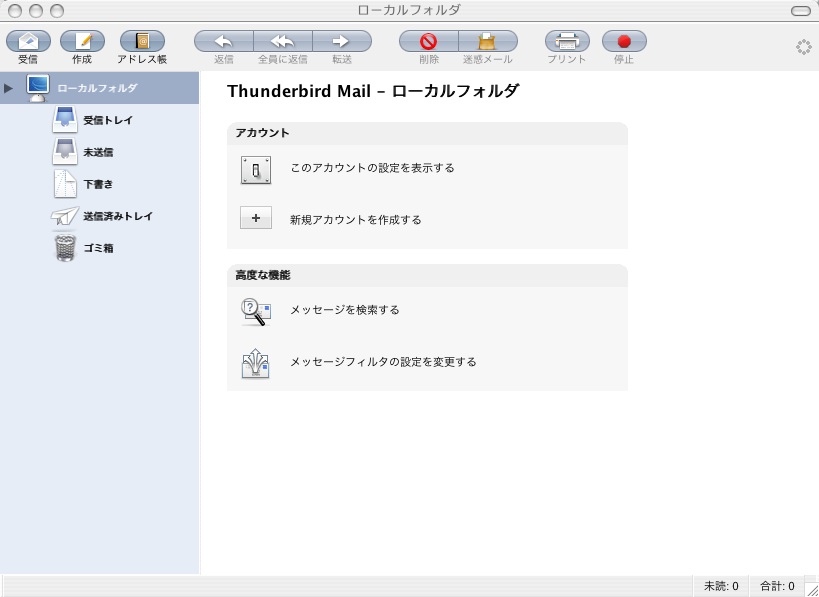
Task: Click the 合計: 0 status bar entry
Action: coord(777,586)
